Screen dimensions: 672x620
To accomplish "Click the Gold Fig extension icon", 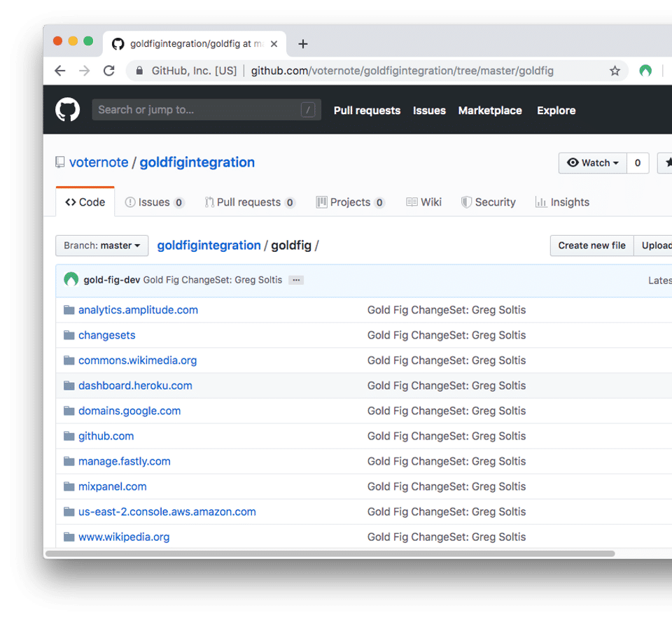I will [x=645, y=71].
